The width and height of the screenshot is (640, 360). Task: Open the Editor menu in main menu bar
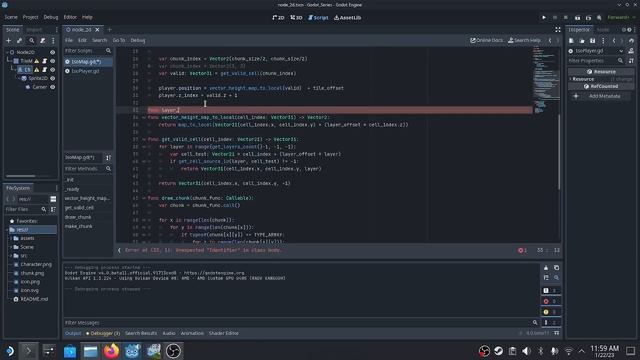coord(70,17)
